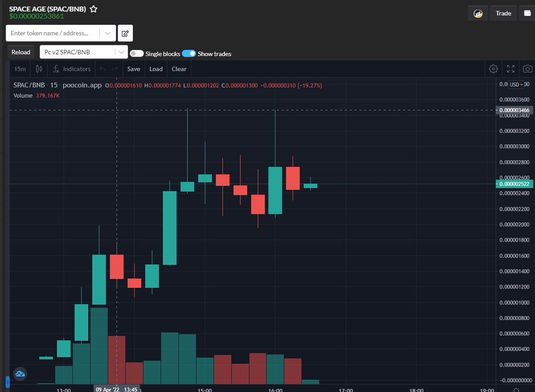This screenshot has width=535, height=392.
Task: Take chart snapshot with camera icon
Action: tap(527, 69)
